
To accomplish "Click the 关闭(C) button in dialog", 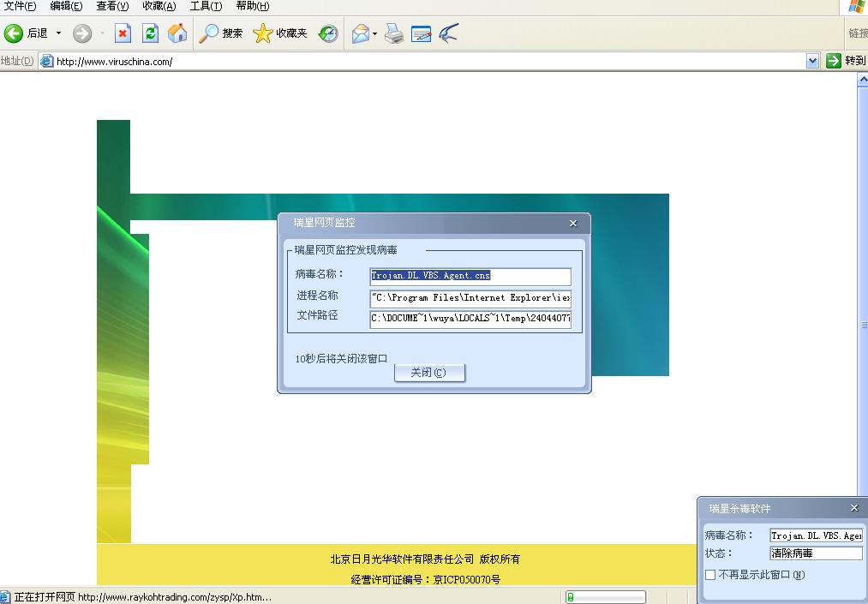I will coord(429,373).
